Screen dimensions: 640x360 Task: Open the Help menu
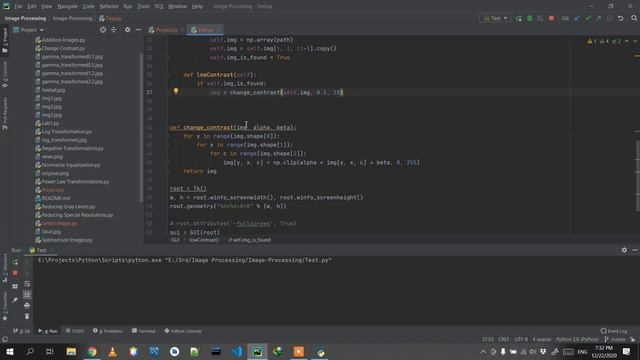click(x=197, y=7)
